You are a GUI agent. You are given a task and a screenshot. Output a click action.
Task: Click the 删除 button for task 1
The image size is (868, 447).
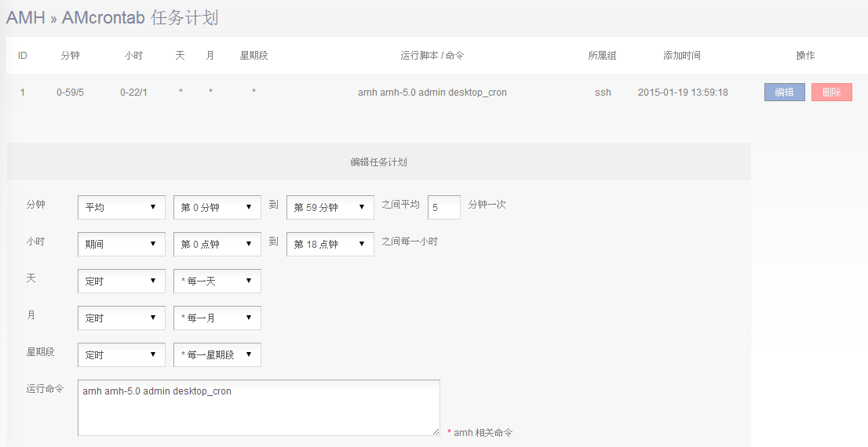click(x=831, y=93)
